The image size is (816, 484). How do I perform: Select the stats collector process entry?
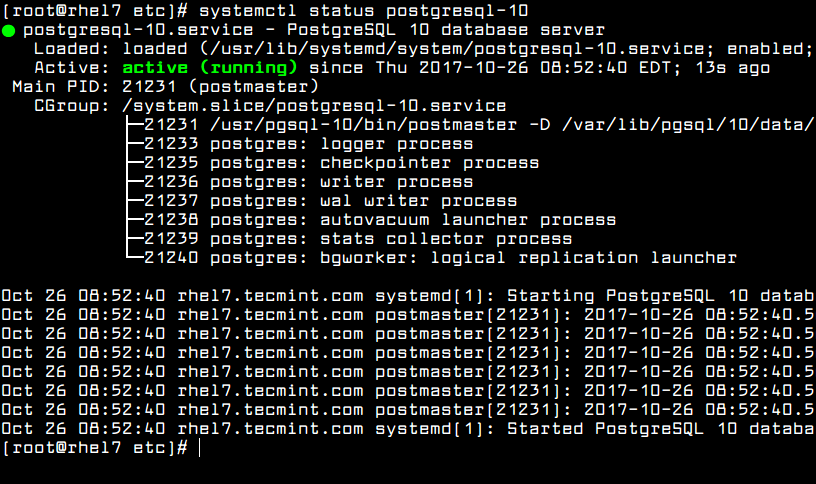[x=358, y=239]
